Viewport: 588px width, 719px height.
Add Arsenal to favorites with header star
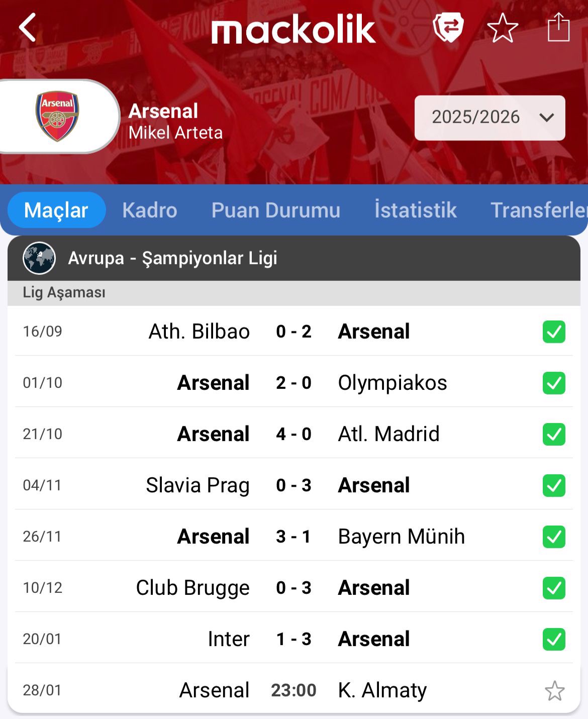502,28
